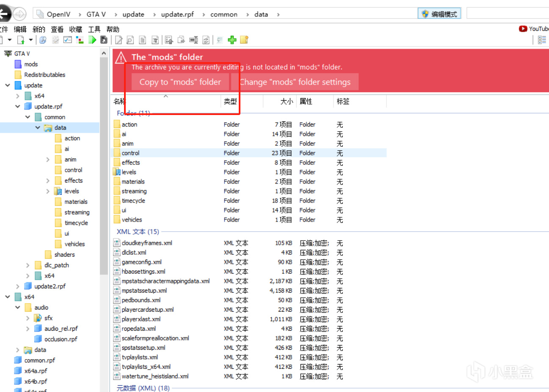Select Redistributables in the tree
The image size is (549, 392).
[x=45, y=75]
